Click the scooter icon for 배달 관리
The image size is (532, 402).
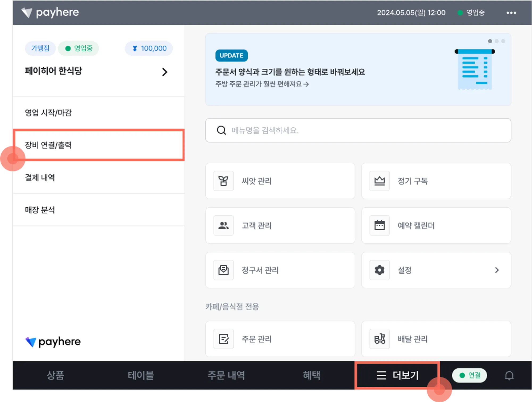point(379,339)
